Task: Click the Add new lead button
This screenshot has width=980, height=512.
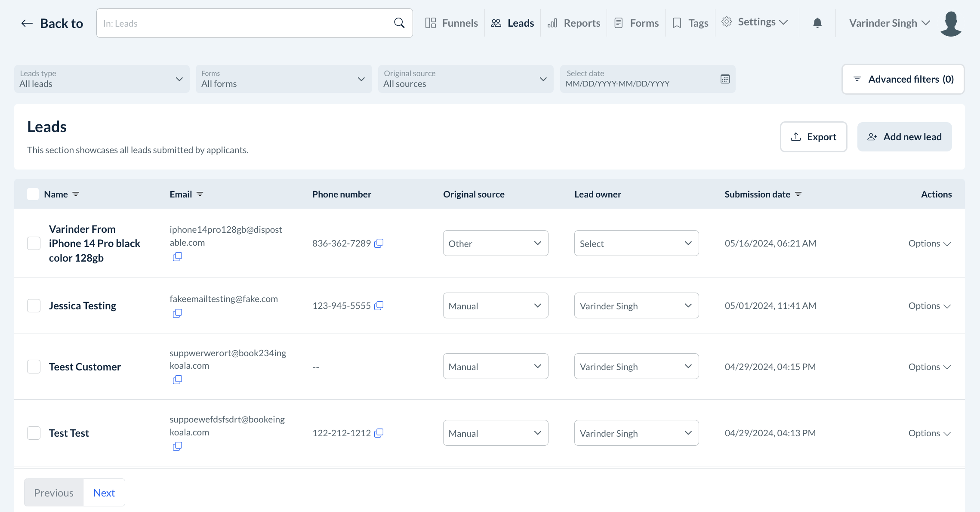Action: pos(904,137)
